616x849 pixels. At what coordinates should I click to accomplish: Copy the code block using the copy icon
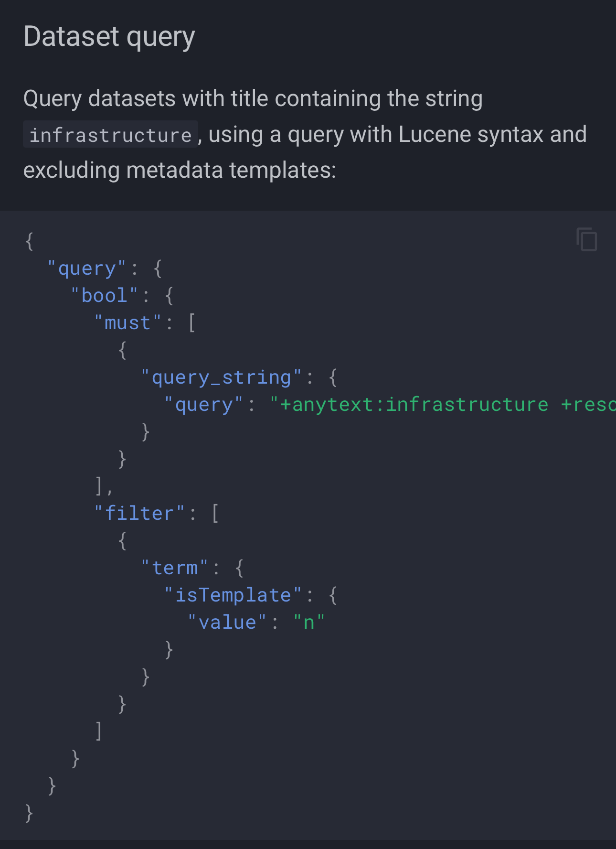pos(586,239)
